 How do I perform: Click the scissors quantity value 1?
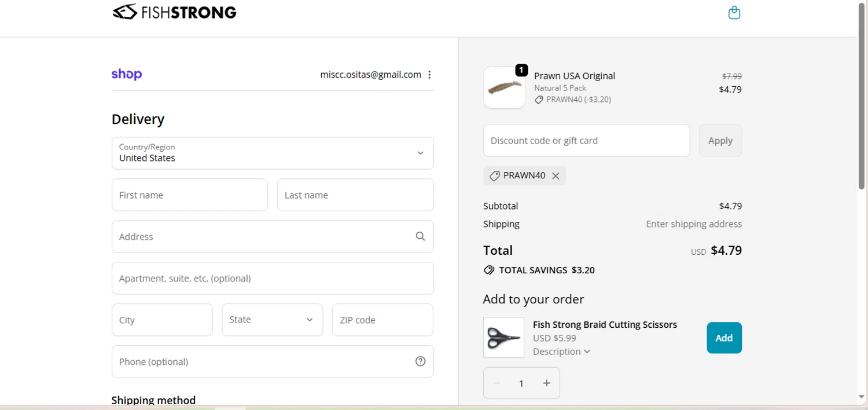pos(521,383)
